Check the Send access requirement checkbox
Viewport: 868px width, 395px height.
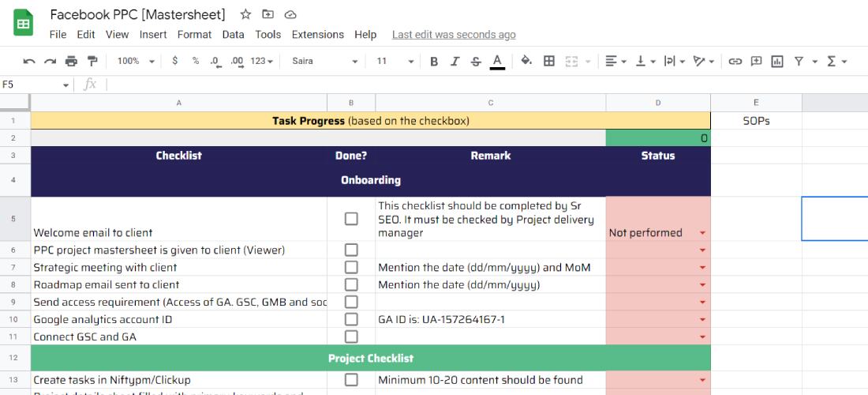[x=351, y=302]
